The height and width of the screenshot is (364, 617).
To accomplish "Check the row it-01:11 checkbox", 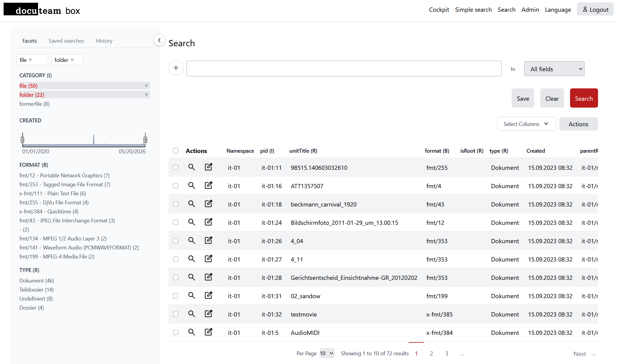I will [176, 167].
